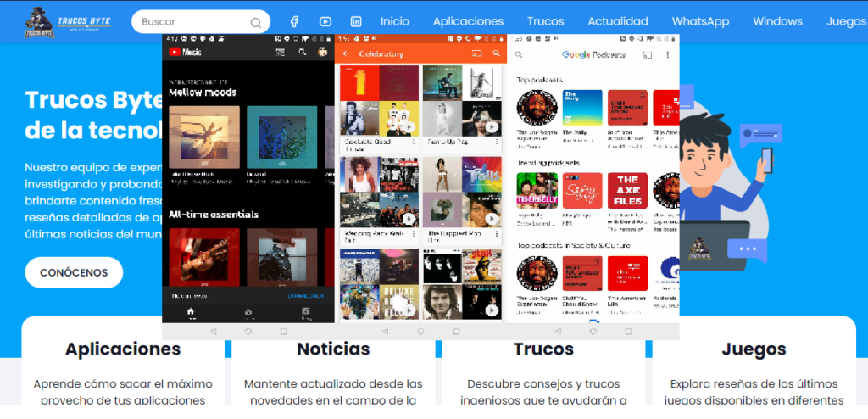Viewport: 868px width, 419px height.
Task: Tap the YouTube Music logo
Action: click(184, 52)
